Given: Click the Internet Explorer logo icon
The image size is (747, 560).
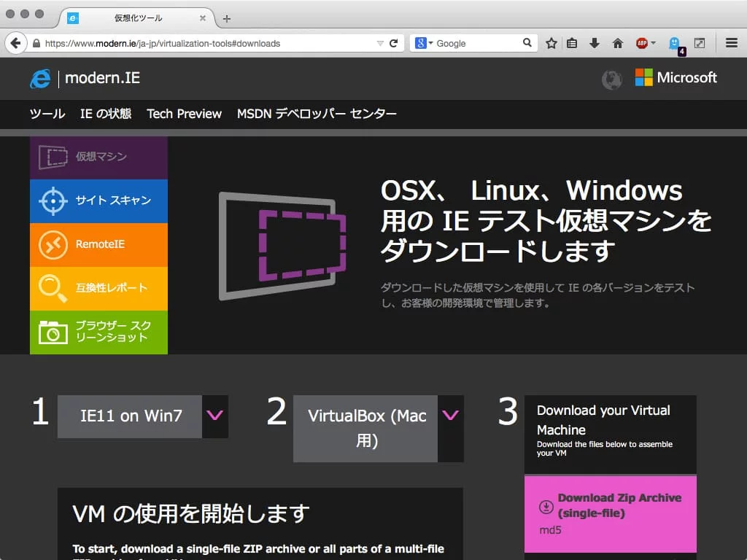Looking at the screenshot, I should [40, 79].
